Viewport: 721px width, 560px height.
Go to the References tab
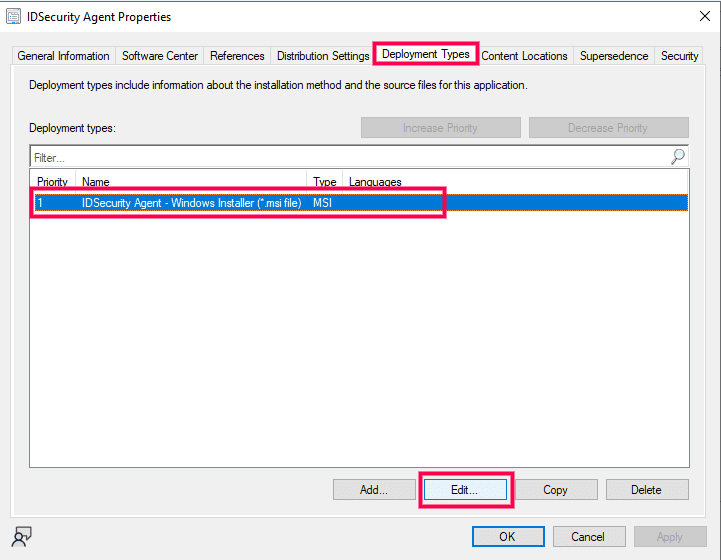pyautogui.click(x=237, y=56)
